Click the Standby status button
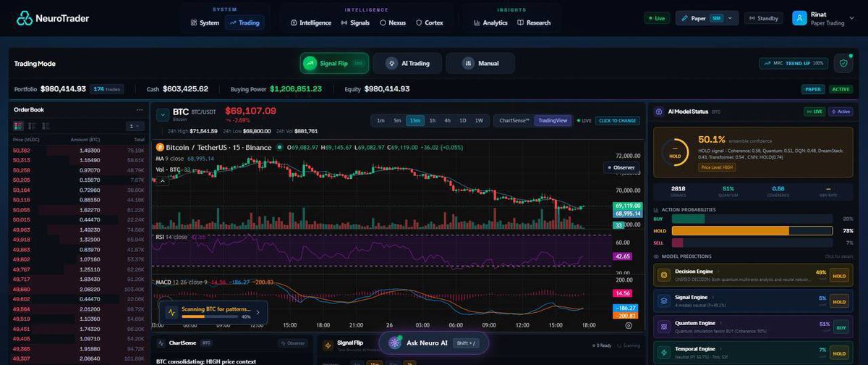The width and height of the screenshot is (868, 365). point(764,18)
